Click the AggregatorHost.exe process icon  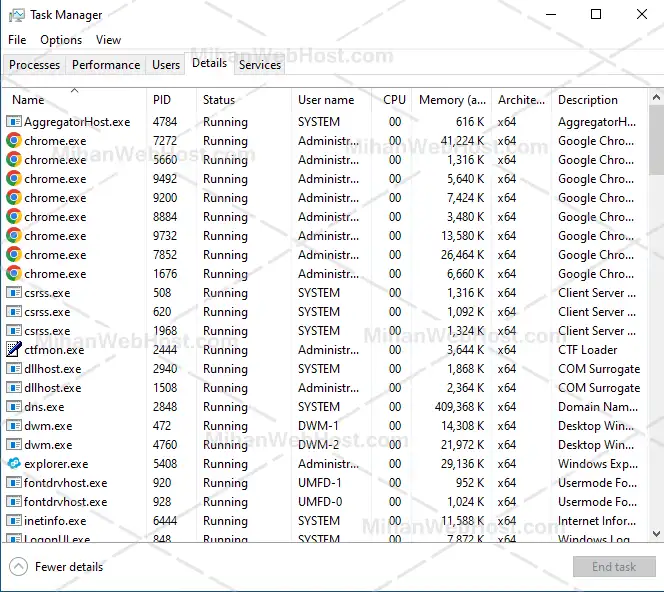(14, 122)
